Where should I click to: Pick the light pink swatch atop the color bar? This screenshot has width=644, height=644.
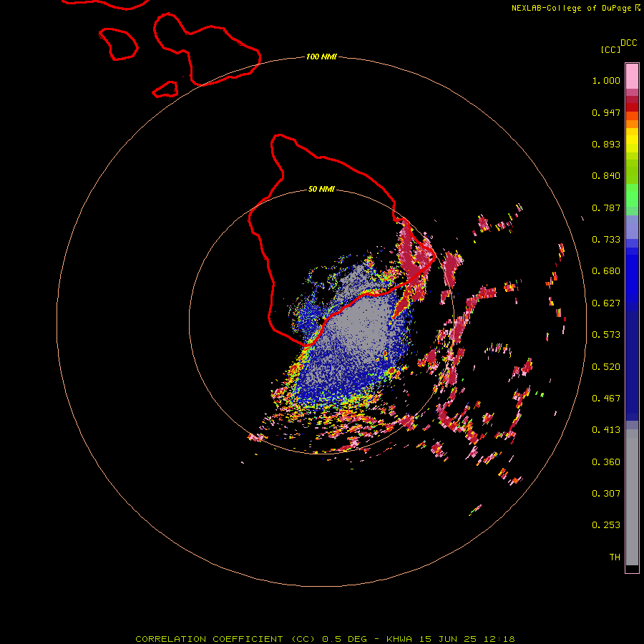(x=632, y=76)
